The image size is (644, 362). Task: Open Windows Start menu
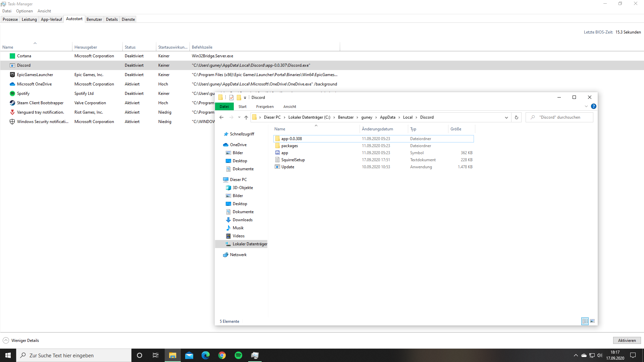click(x=8, y=355)
